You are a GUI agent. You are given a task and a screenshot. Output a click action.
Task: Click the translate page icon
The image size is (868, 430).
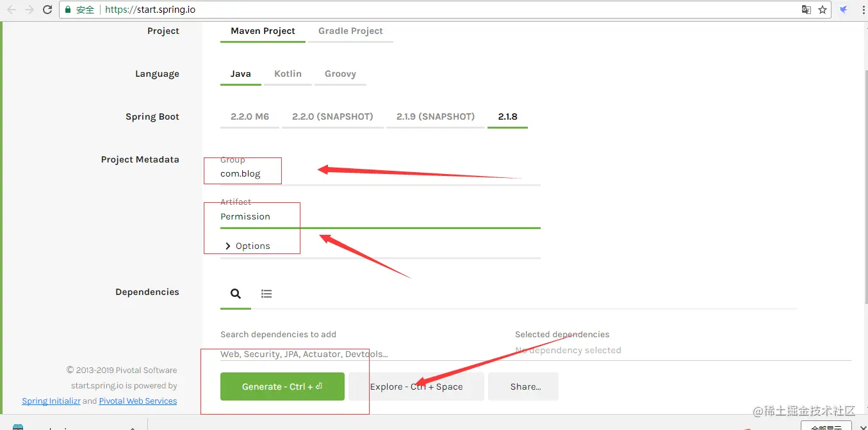tap(807, 10)
